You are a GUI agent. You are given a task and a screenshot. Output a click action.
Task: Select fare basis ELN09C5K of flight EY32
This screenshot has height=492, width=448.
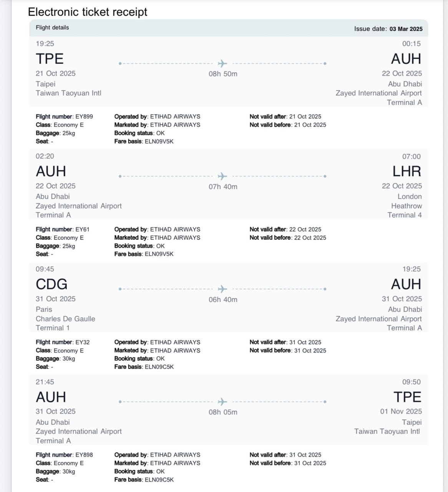tap(159, 367)
